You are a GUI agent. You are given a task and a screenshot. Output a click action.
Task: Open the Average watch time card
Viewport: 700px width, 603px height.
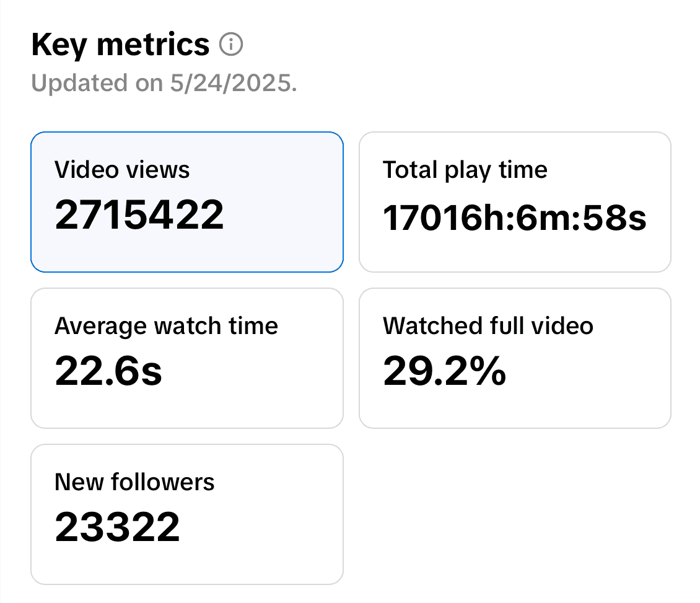coord(187,358)
